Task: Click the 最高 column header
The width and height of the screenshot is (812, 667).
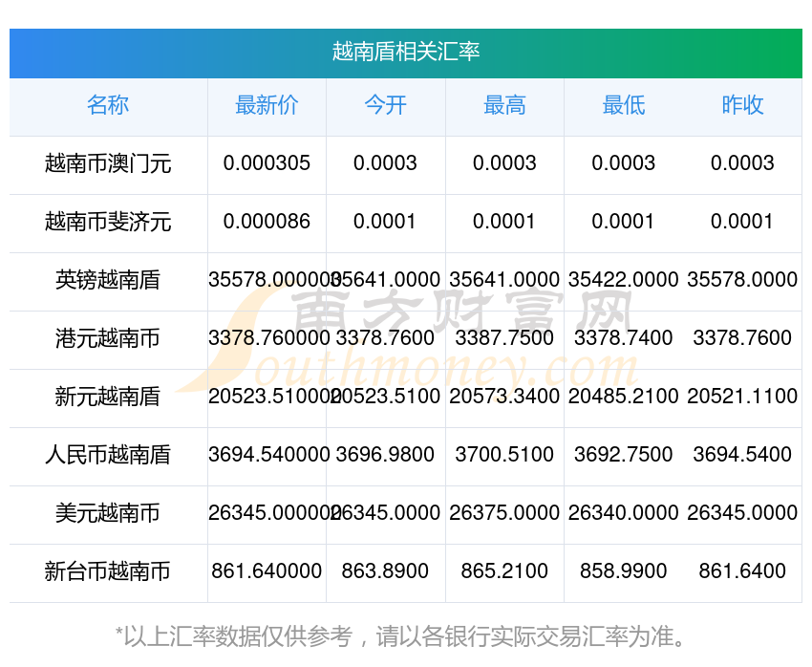Action: 504,105
